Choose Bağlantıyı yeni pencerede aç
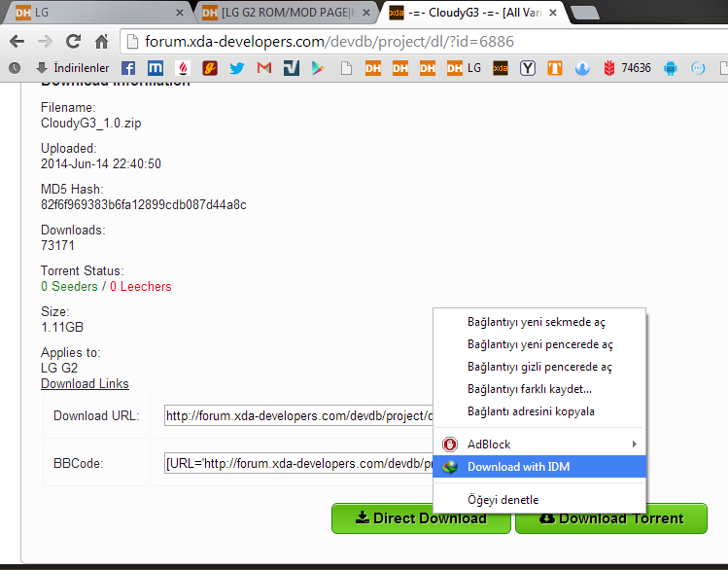This screenshot has width=728, height=570. [x=539, y=344]
